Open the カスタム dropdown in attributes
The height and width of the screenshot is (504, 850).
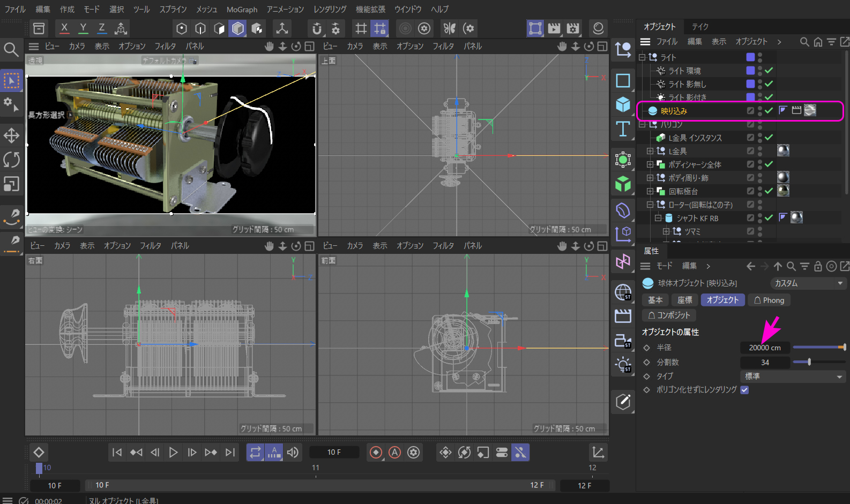coord(808,283)
